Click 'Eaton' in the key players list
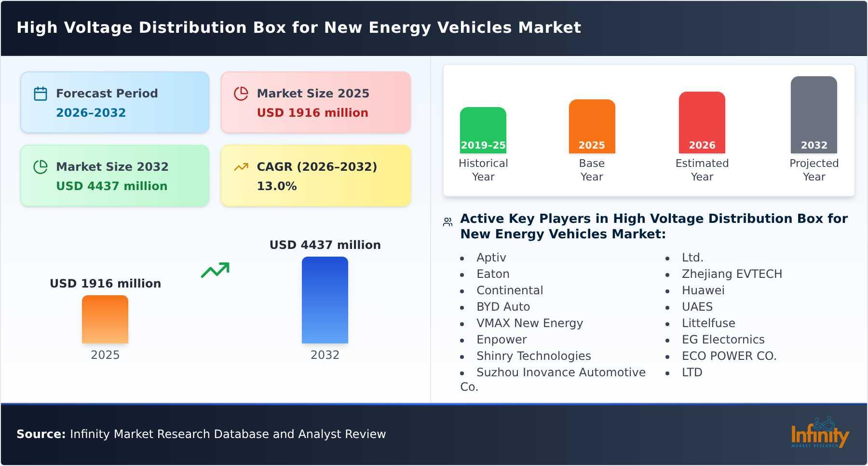The height and width of the screenshot is (466, 868). [x=493, y=274]
